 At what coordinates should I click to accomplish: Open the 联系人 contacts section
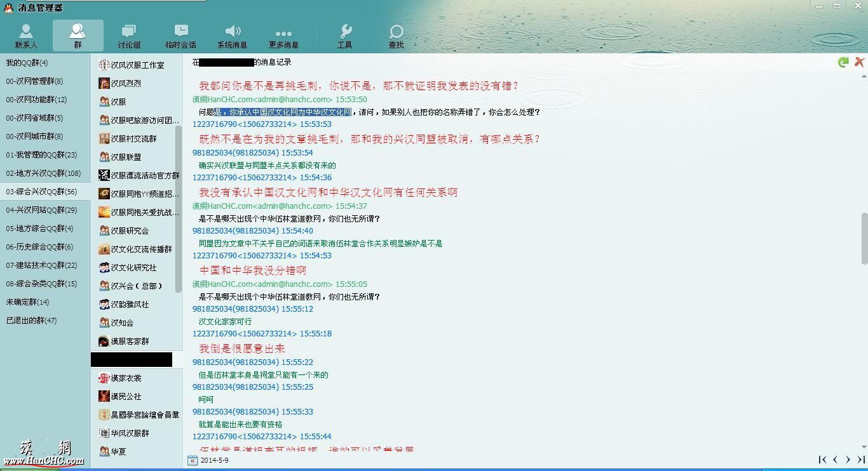pyautogui.click(x=26, y=36)
